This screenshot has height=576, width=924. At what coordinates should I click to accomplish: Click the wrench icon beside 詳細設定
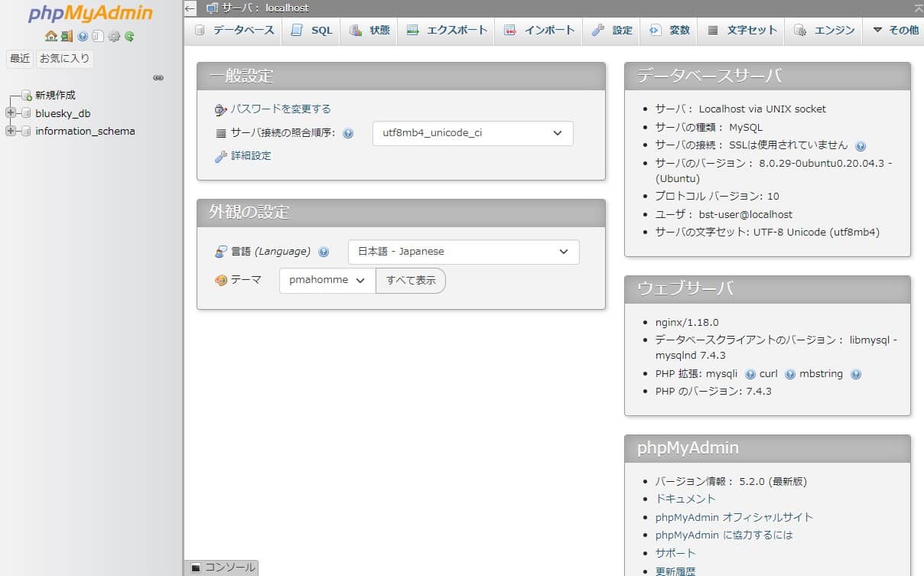221,156
